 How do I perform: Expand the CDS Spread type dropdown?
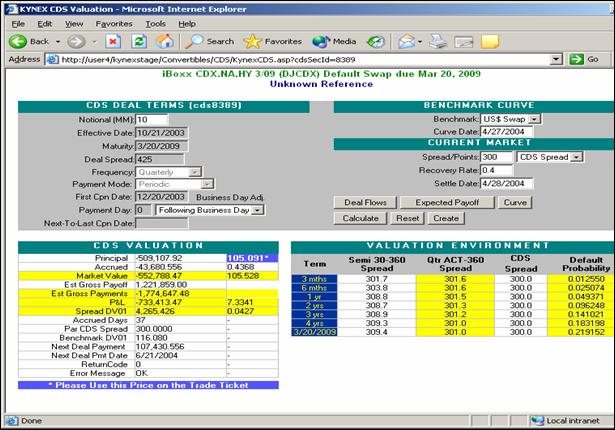pyautogui.click(x=576, y=157)
